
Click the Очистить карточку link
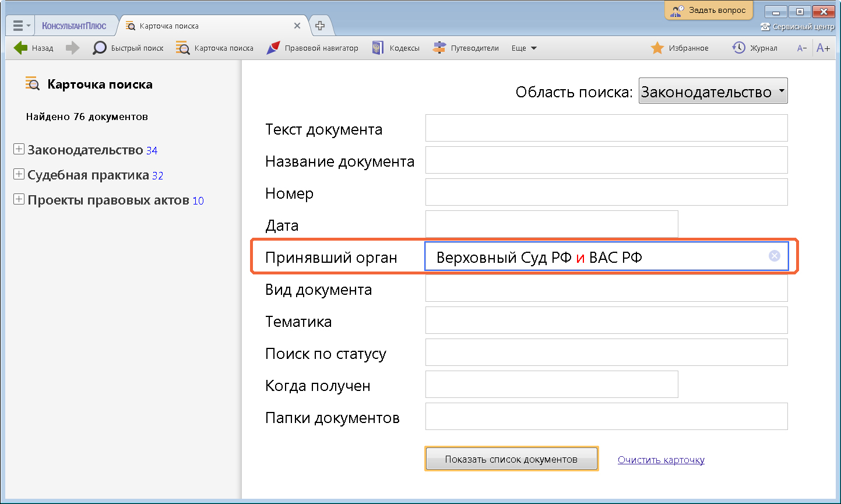pyautogui.click(x=661, y=460)
